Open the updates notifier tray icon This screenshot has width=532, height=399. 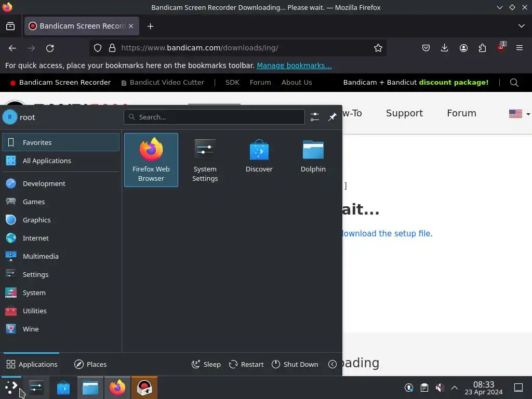[409, 388]
